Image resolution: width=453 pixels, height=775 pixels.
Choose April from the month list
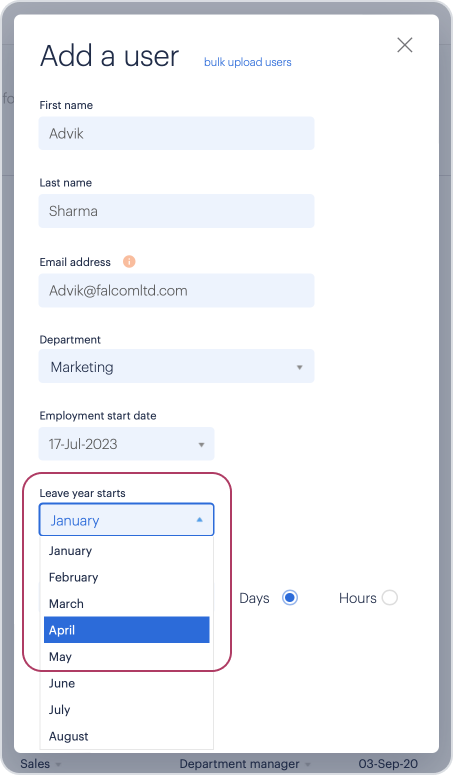click(126, 630)
